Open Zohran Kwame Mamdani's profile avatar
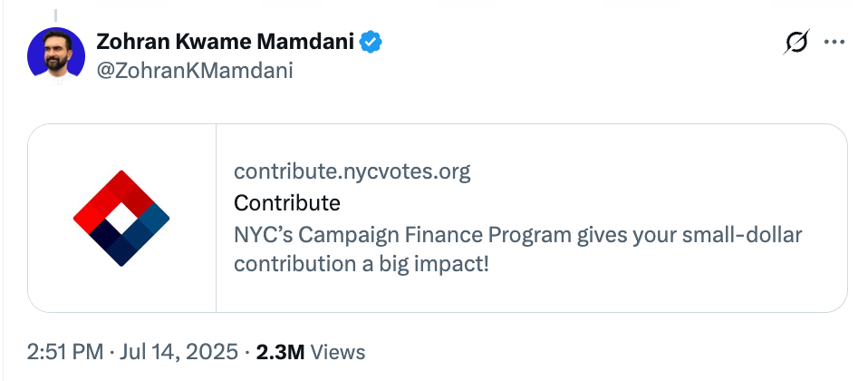 click(56, 56)
